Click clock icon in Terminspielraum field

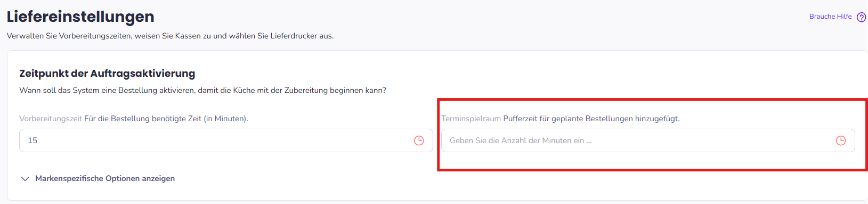point(841,140)
